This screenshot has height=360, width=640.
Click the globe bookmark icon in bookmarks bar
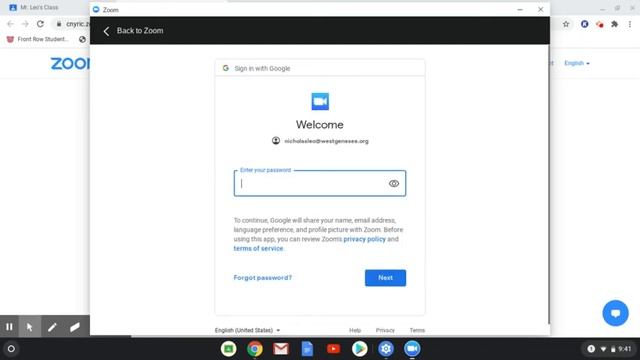pos(82,39)
